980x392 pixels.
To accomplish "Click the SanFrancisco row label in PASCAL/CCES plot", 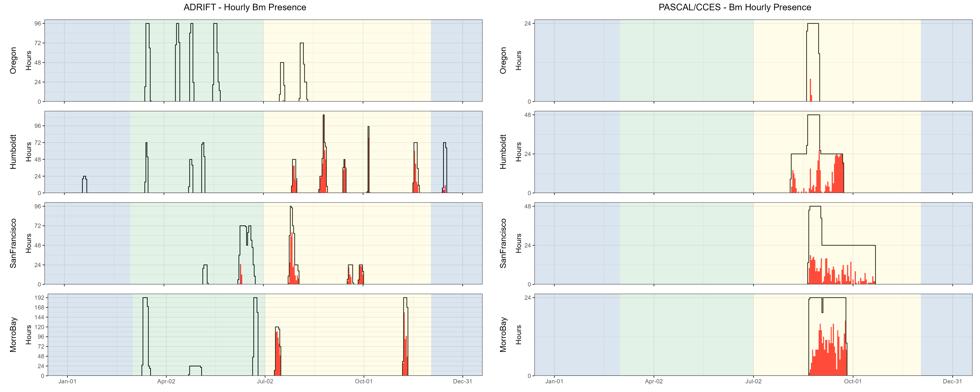I will [503, 243].
